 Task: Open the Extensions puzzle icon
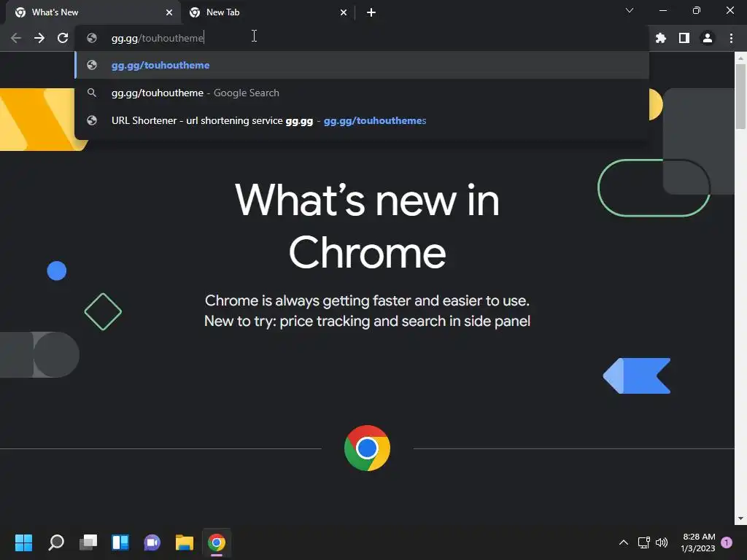tap(661, 38)
